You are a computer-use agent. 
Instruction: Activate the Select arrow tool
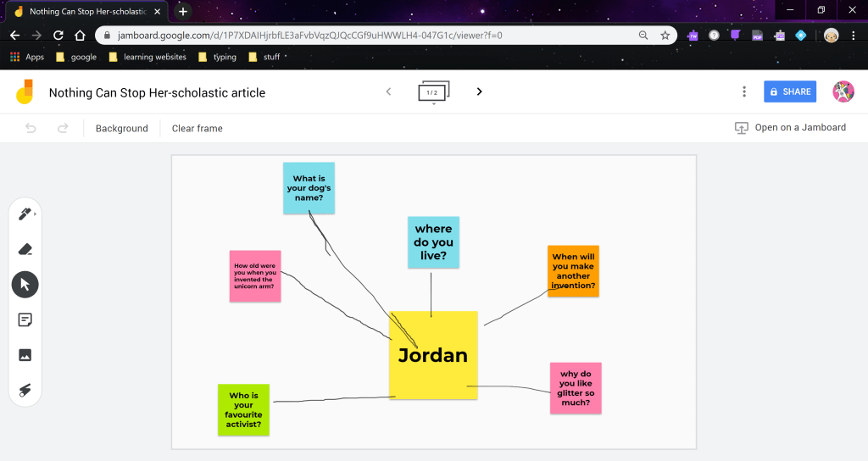coord(25,284)
